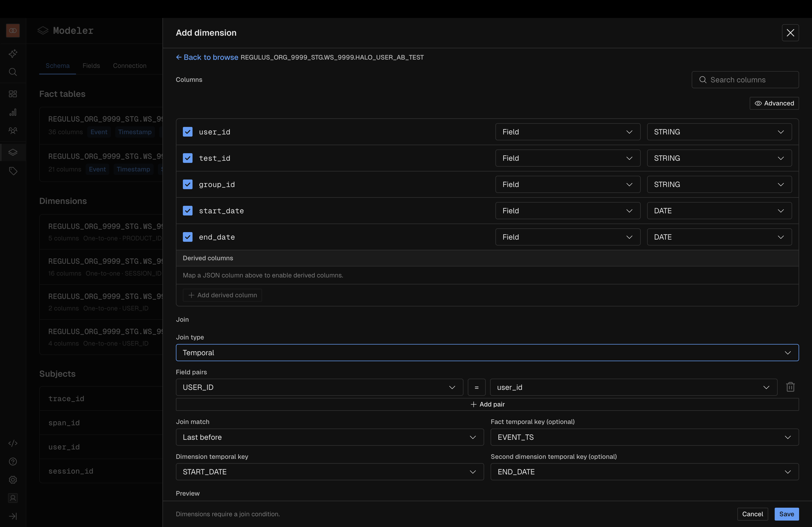Open the dimension joined on PRODUCT_ID
This screenshot has width=812, height=527.
101,232
